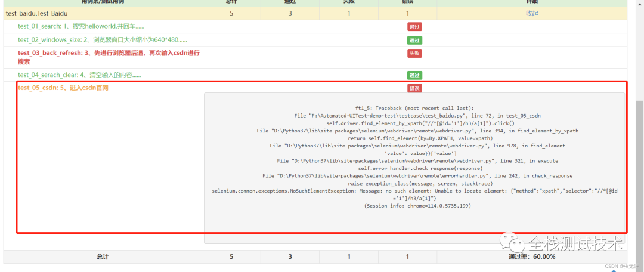Select test_05_csdn test case name
The height and width of the screenshot is (272, 644).
[x=63, y=88]
